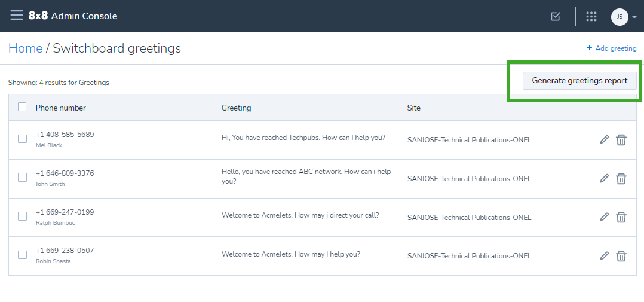Delete the Robin Shasta greeting
The height and width of the screenshot is (302, 644).
click(621, 256)
